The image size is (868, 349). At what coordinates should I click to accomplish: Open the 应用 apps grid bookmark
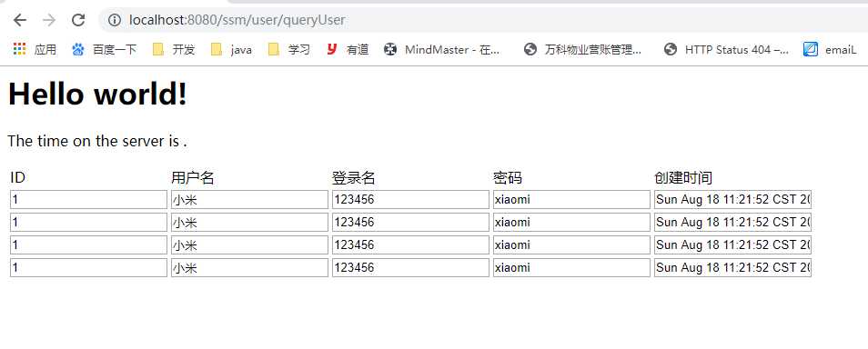click(x=35, y=50)
